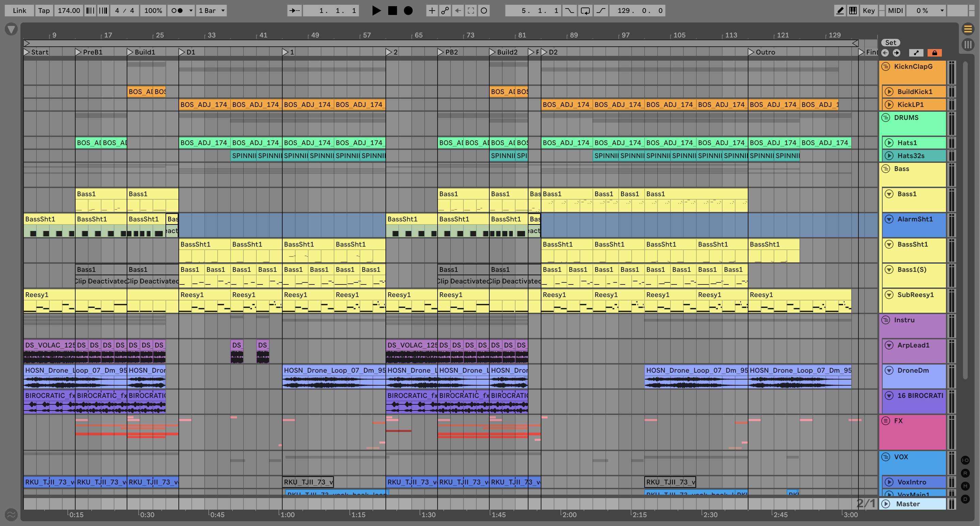The height and width of the screenshot is (526, 980).
Task: Click the Tap tempo button
Action: click(44, 11)
